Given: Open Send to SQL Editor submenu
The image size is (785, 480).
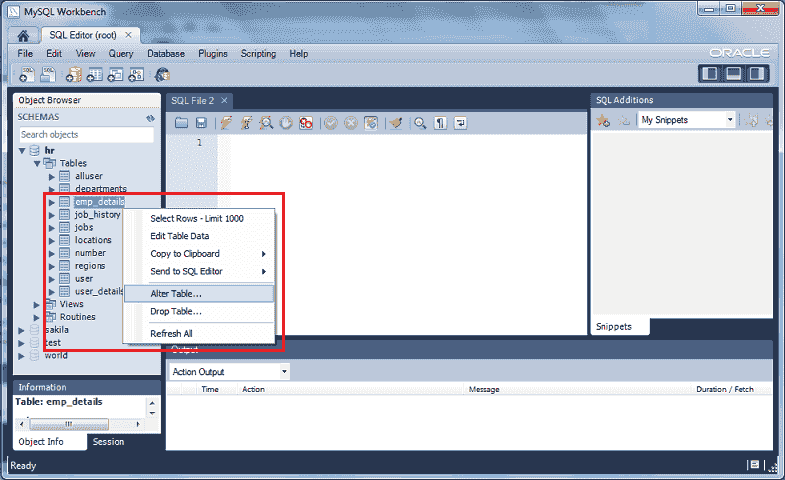Looking at the screenshot, I should [199, 271].
